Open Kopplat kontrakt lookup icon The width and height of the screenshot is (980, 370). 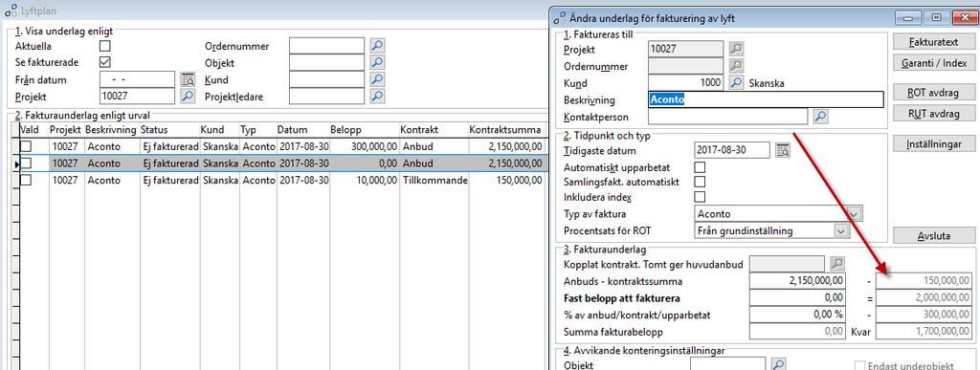coord(836,264)
